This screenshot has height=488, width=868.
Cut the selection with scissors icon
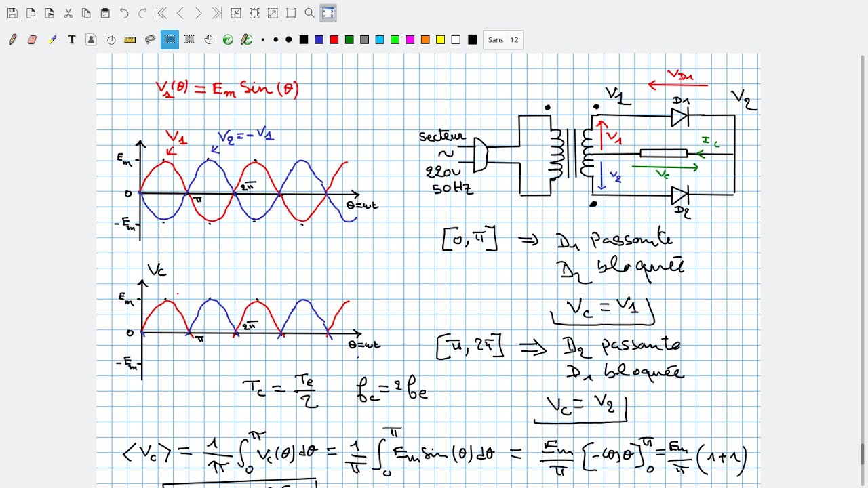point(68,13)
